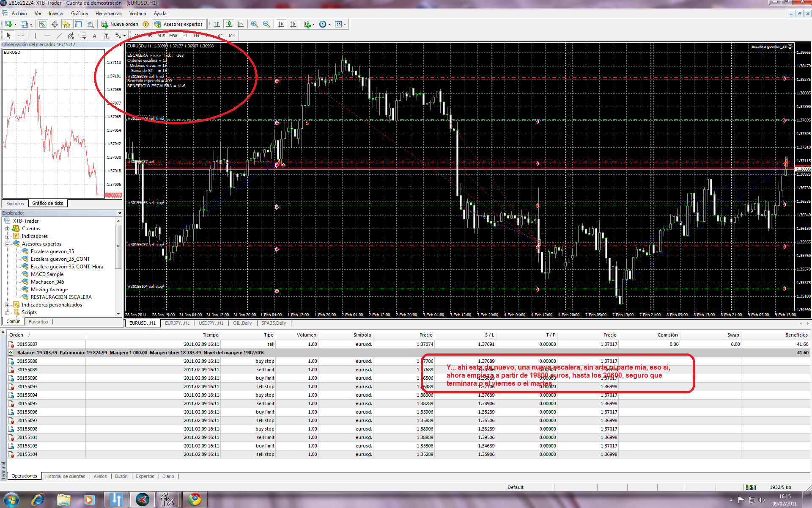Open the Herramientas menu
The image size is (812, 508).
pyautogui.click(x=108, y=14)
